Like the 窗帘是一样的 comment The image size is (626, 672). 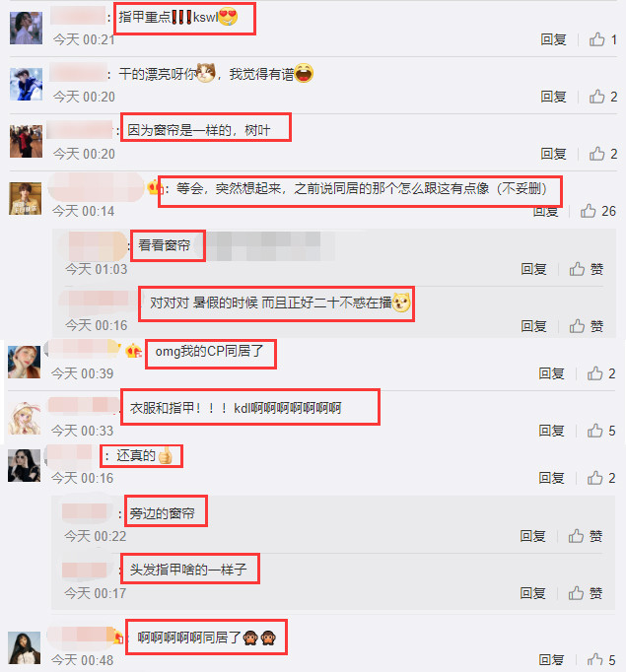point(602,154)
